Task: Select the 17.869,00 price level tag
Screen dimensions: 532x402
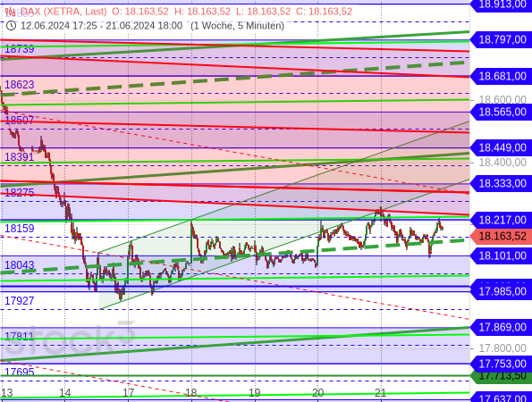Action: point(501,328)
